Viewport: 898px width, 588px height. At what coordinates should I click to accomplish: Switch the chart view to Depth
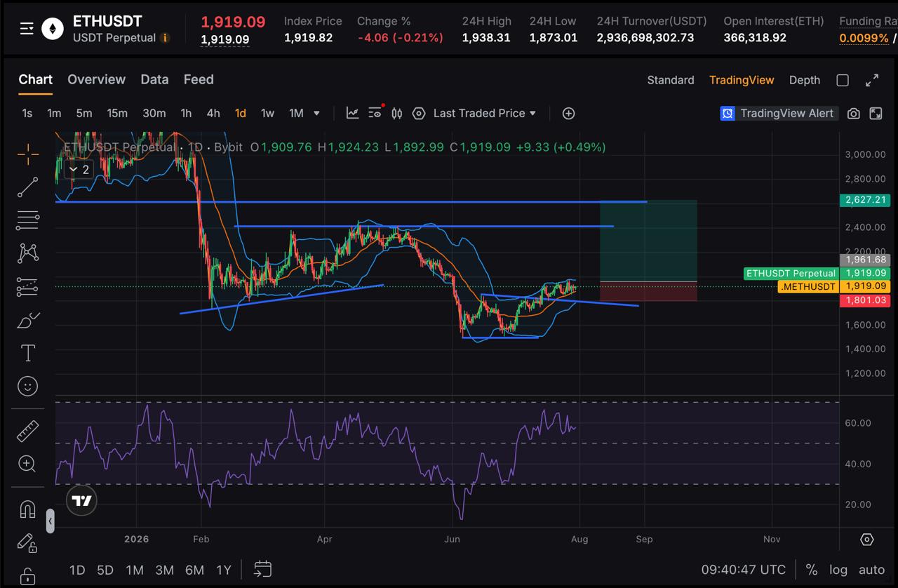[805, 80]
